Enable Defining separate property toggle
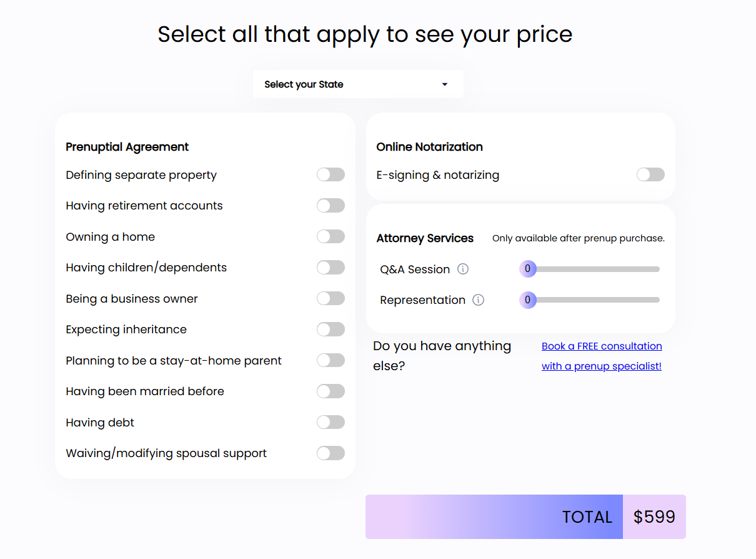 (x=331, y=175)
